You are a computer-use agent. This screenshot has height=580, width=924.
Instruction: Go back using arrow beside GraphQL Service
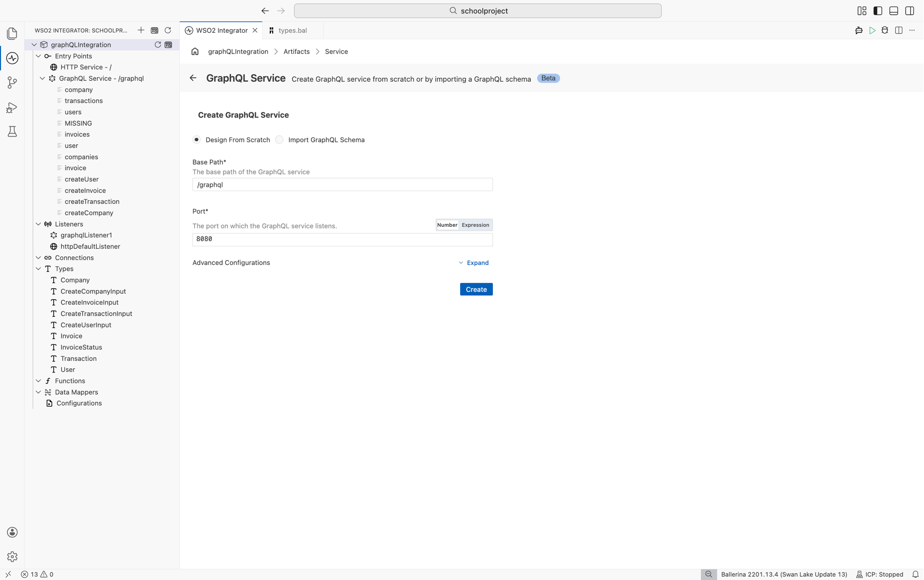click(x=193, y=78)
